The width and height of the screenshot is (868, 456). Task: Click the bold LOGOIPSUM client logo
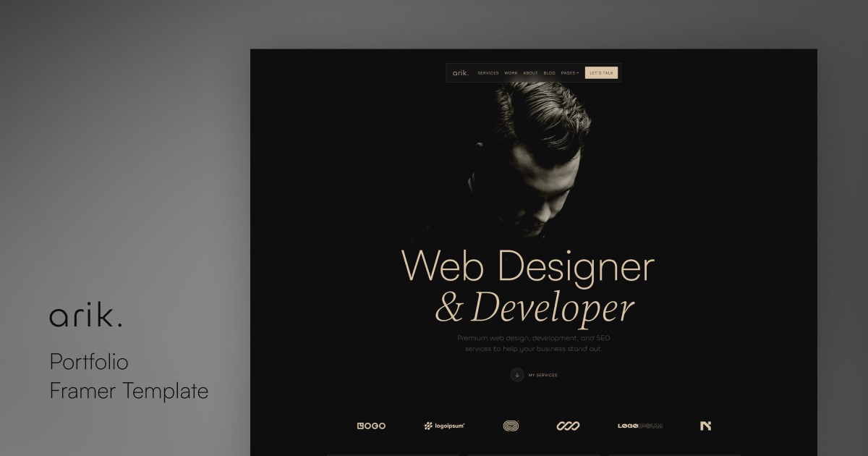click(x=639, y=426)
